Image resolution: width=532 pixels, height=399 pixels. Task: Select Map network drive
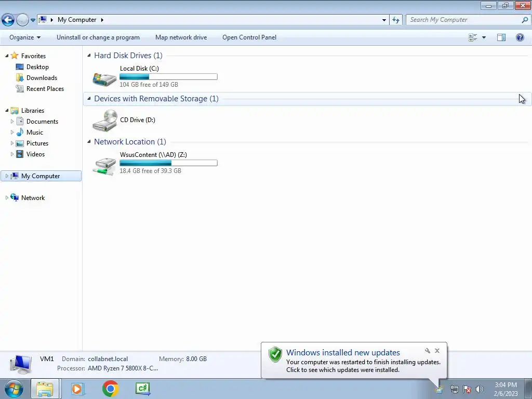pyautogui.click(x=181, y=37)
